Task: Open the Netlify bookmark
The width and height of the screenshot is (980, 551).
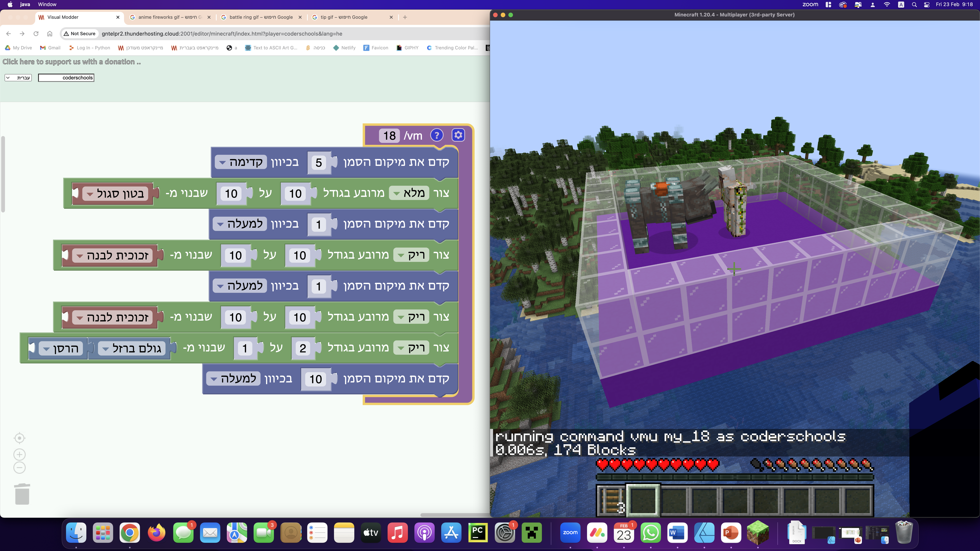Action: coord(344,48)
